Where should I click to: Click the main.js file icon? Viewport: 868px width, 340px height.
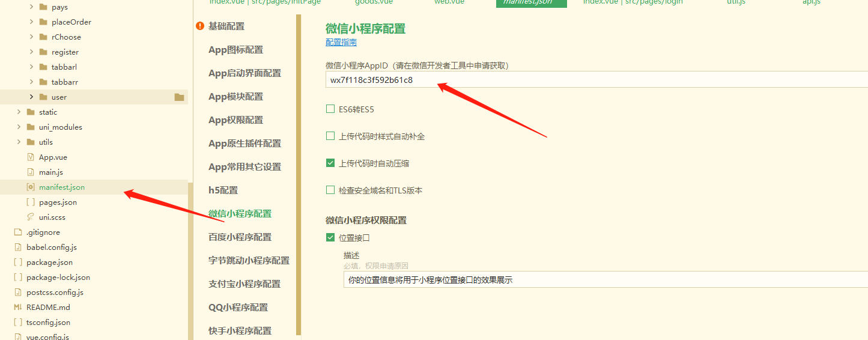31,172
